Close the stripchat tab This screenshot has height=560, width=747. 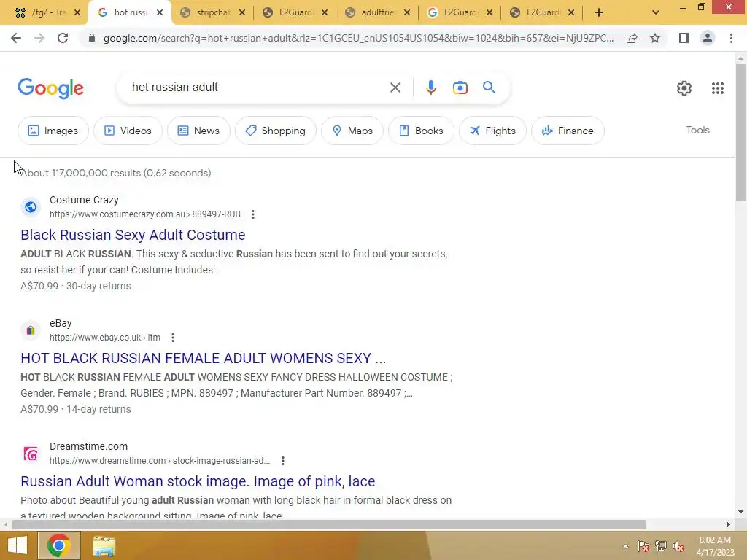242,12
